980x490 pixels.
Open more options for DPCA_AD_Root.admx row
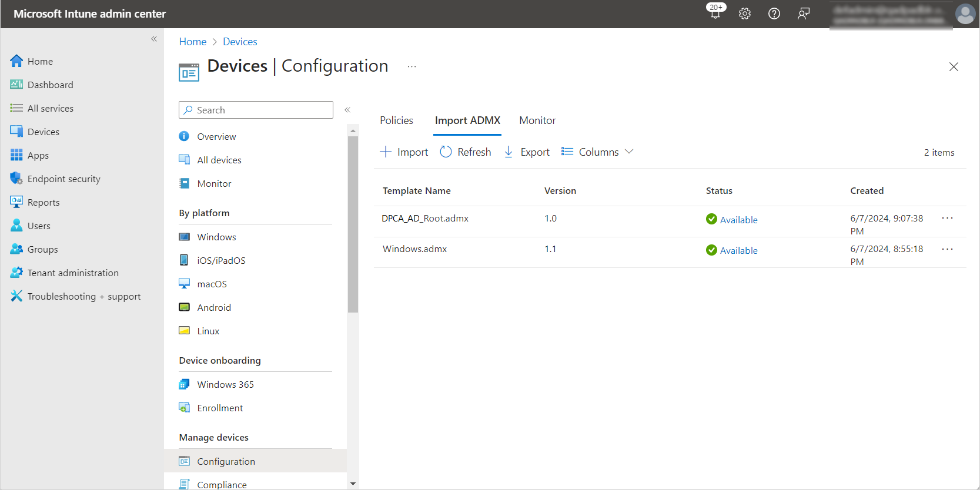pos(947,219)
